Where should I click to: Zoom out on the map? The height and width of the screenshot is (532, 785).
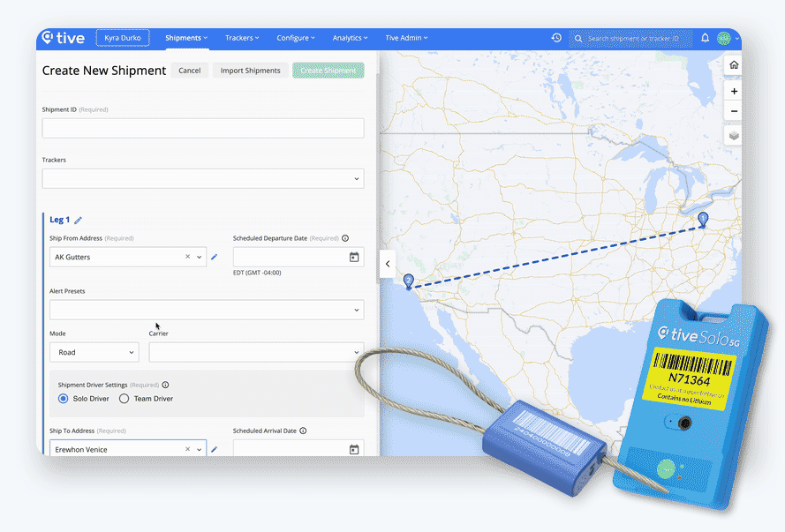[x=734, y=111]
